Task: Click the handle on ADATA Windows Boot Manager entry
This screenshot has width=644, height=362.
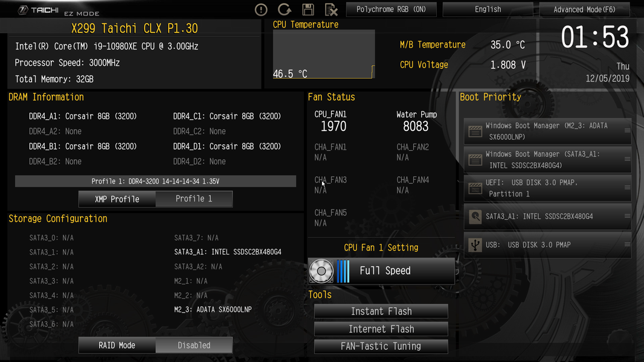Action: (627, 131)
